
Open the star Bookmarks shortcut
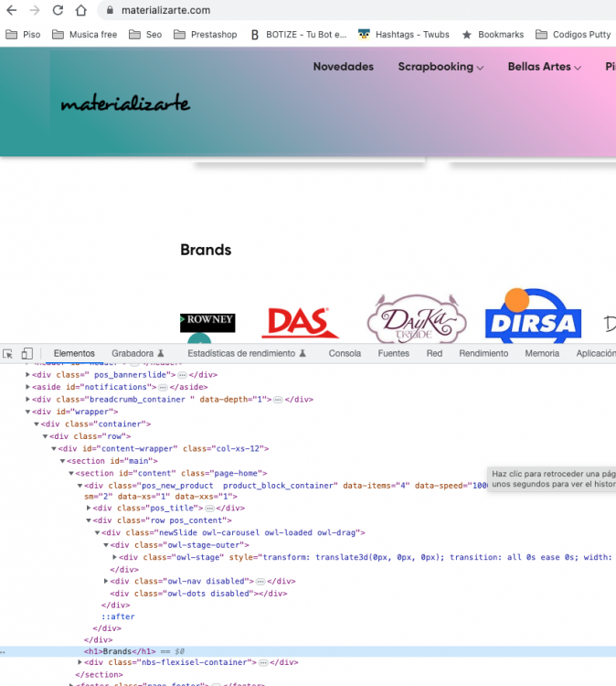coord(493,35)
